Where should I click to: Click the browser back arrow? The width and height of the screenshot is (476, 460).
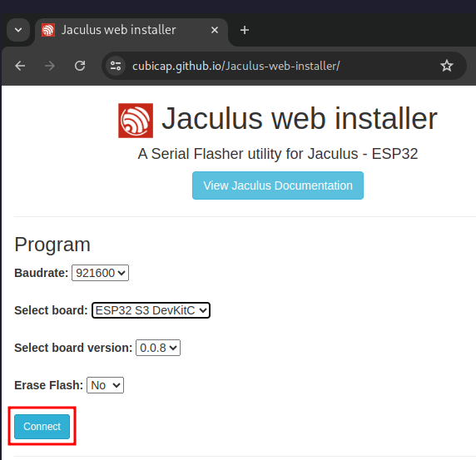(x=20, y=66)
